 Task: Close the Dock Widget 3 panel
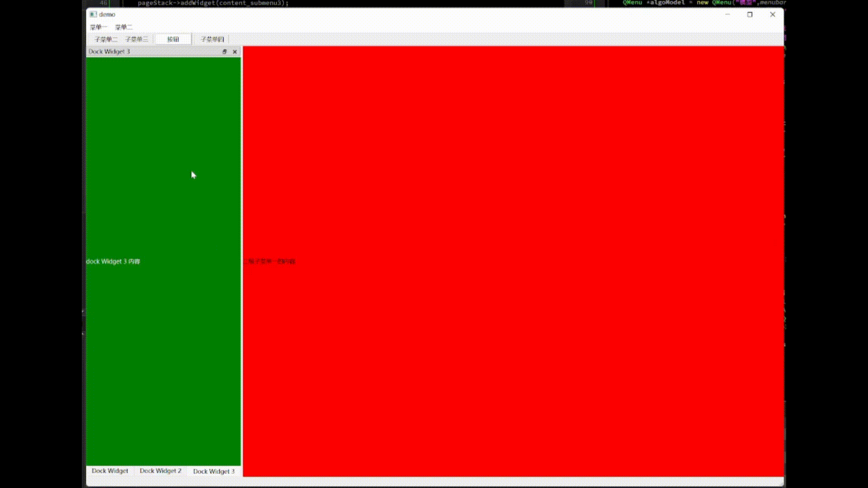tap(235, 52)
